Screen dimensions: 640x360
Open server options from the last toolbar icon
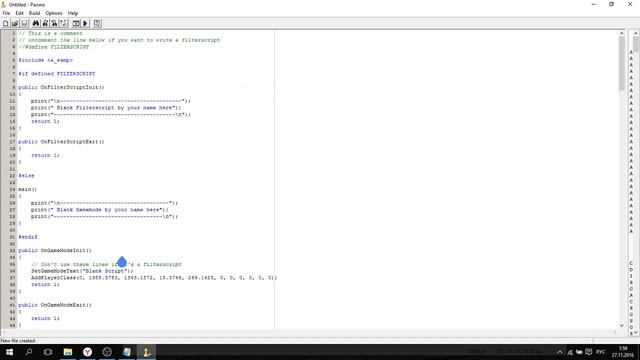click(97, 23)
